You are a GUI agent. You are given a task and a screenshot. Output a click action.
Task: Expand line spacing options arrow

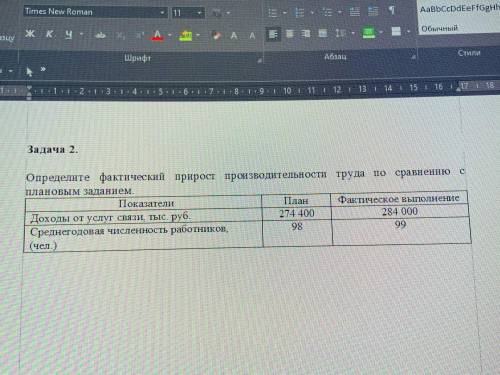(x=353, y=33)
